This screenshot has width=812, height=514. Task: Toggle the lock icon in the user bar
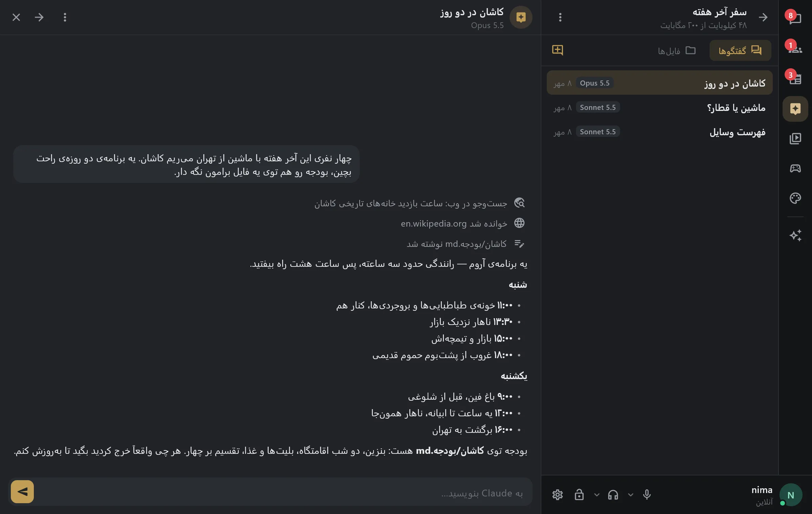coord(579,495)
